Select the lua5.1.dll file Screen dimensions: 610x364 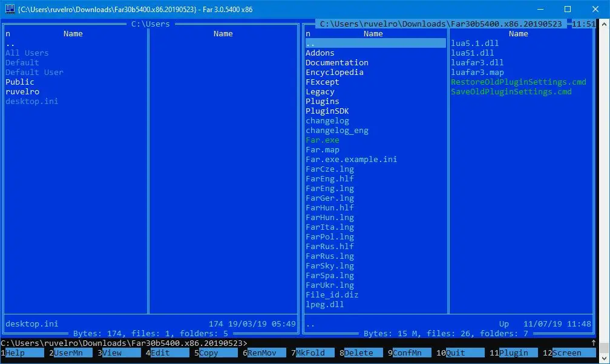click(474, 43)
